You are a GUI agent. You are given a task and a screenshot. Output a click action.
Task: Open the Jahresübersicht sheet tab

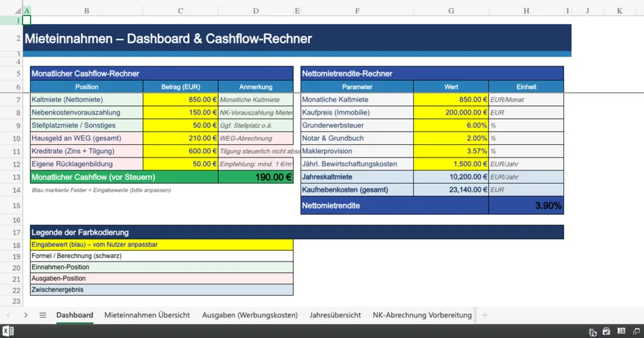335,315
